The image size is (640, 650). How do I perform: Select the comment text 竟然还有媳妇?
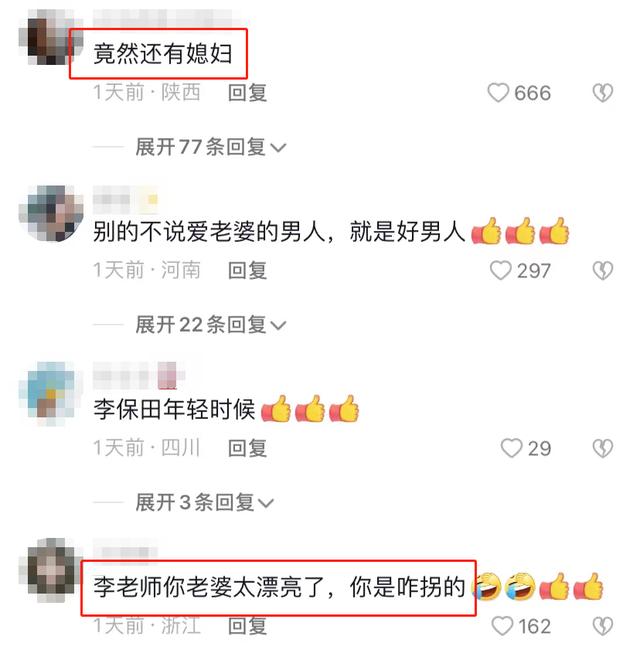click(x=162, y=54)
